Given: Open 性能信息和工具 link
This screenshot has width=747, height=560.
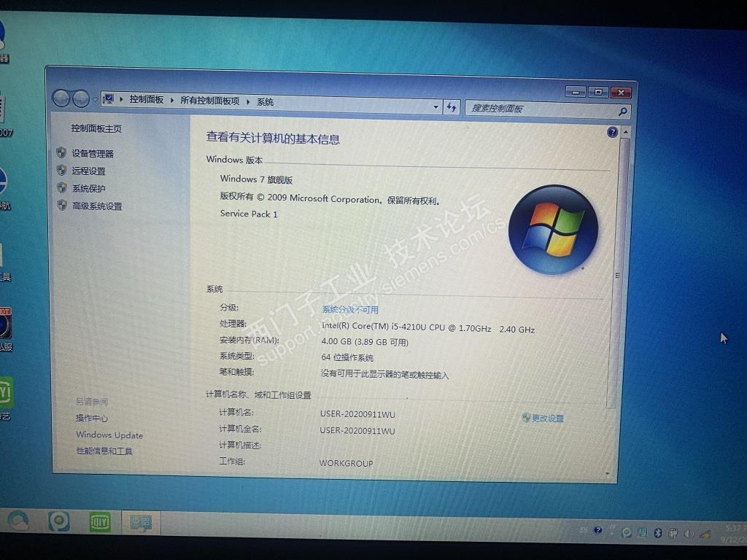Looking at the screenshot, I should [104, 451].
